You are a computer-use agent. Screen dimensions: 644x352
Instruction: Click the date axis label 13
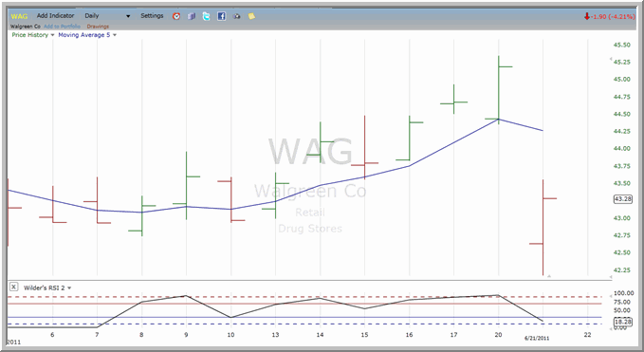[275, 335]
